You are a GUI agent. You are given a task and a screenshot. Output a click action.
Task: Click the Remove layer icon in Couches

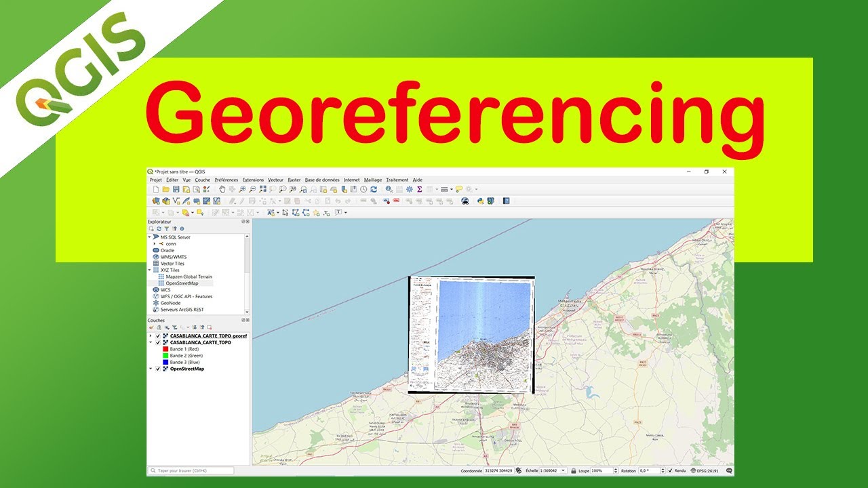(x=210, y=327)
